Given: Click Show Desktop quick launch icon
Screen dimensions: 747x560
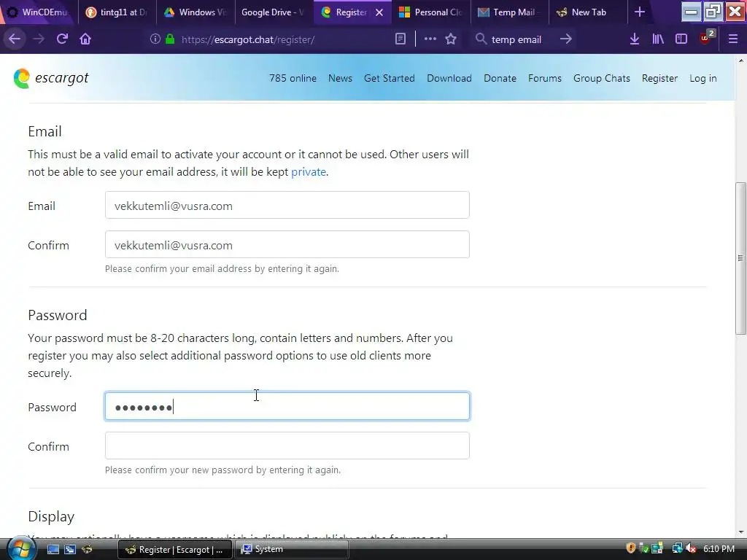Looking at the screenshot, I should tap(53, 550).
